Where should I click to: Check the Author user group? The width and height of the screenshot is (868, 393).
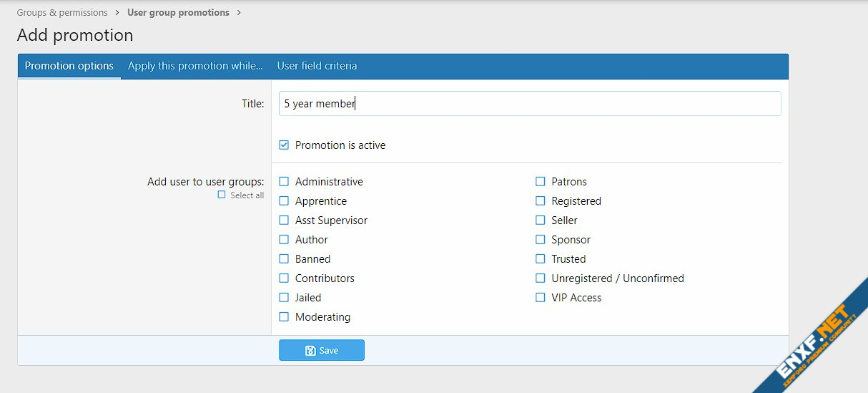[284, 240]
